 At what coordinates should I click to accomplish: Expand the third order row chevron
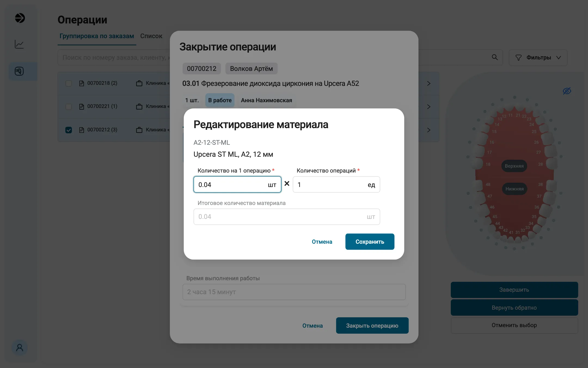(429, 130)
